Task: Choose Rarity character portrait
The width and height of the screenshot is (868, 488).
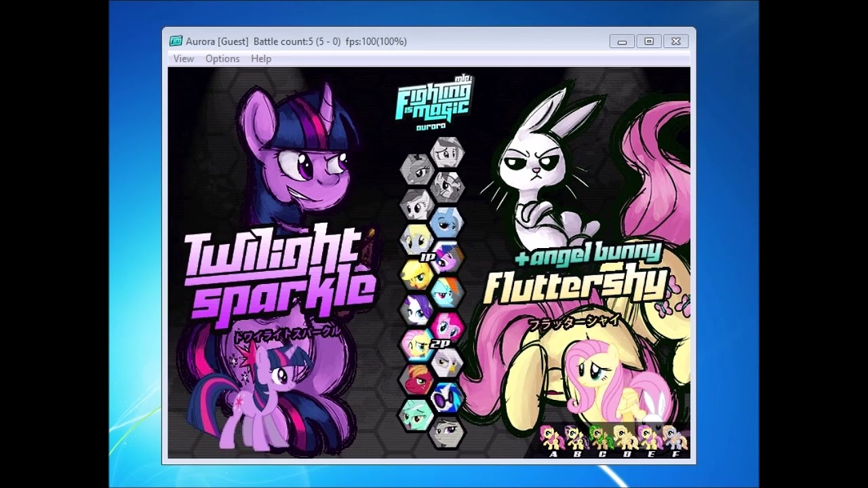Action: [416, 310]
